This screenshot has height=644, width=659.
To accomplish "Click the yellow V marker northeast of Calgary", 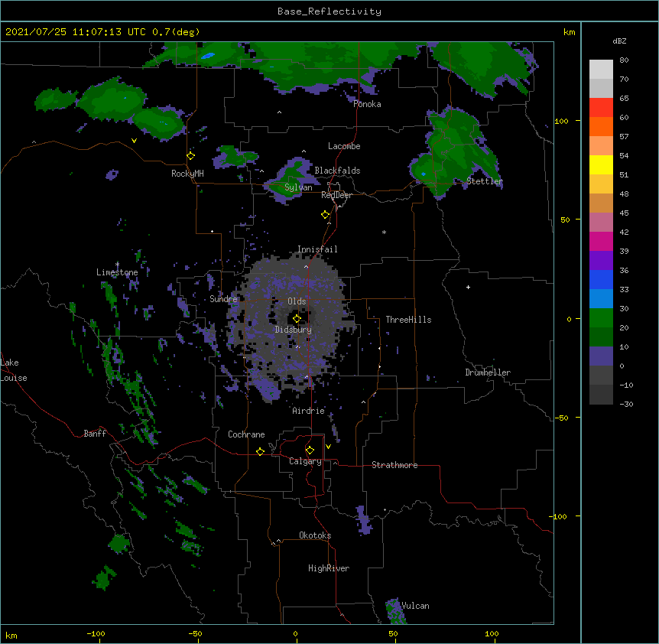I will click(328, 447).
